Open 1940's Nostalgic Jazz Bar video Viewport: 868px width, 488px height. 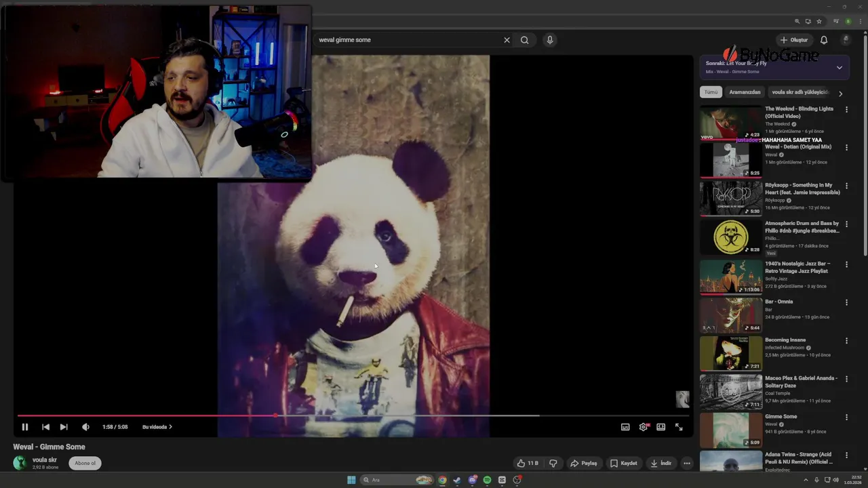click(731, 276)
